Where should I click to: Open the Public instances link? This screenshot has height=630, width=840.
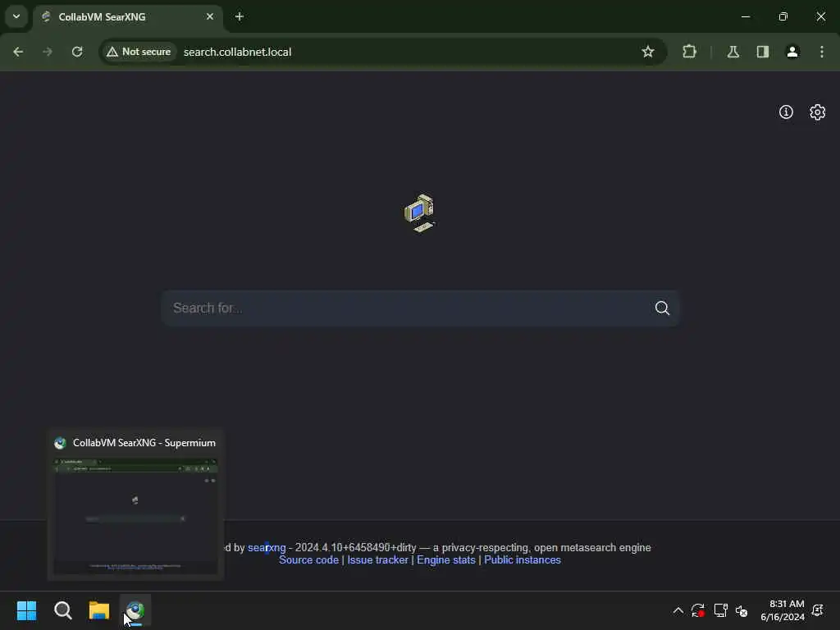[x=523, y=559]
